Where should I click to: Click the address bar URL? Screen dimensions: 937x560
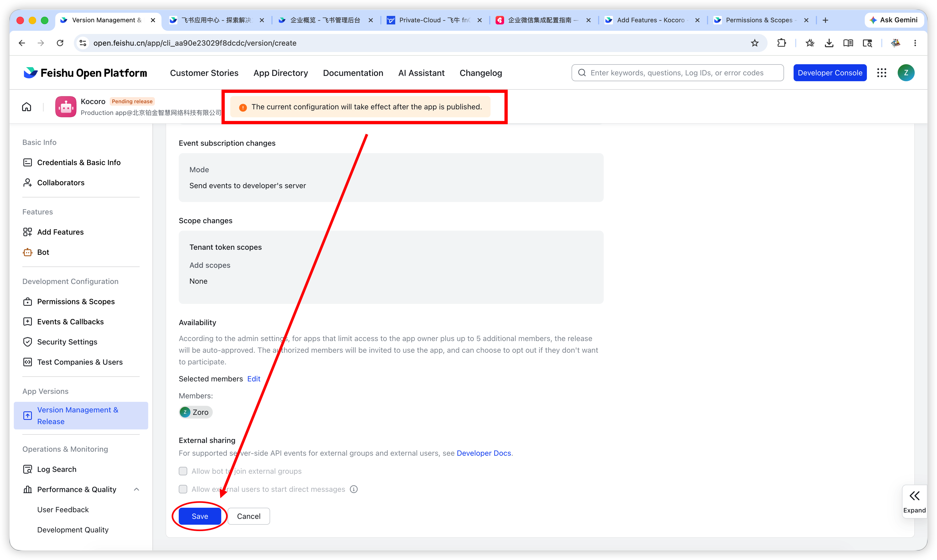pos(195,43)
